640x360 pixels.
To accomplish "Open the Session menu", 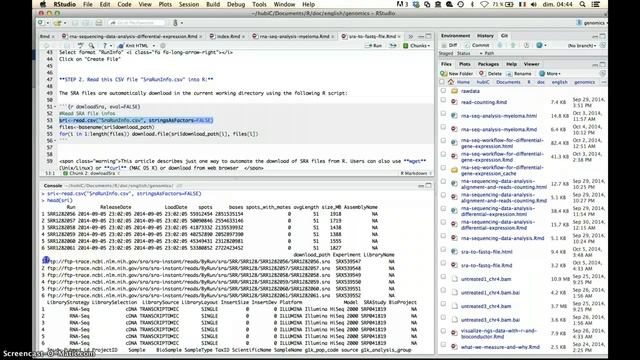I will click(189, 4).
